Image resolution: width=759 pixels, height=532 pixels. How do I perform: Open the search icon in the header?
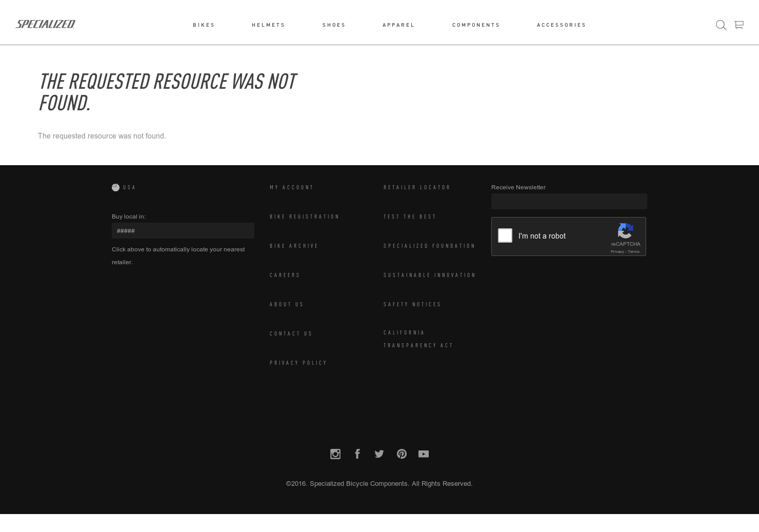pos(721,25)
